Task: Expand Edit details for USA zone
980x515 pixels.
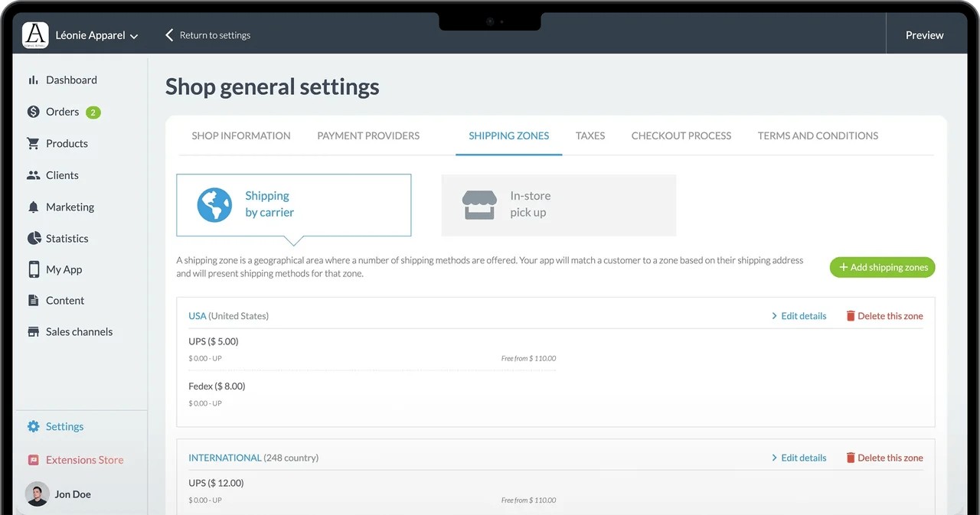Action: point(799,316)
